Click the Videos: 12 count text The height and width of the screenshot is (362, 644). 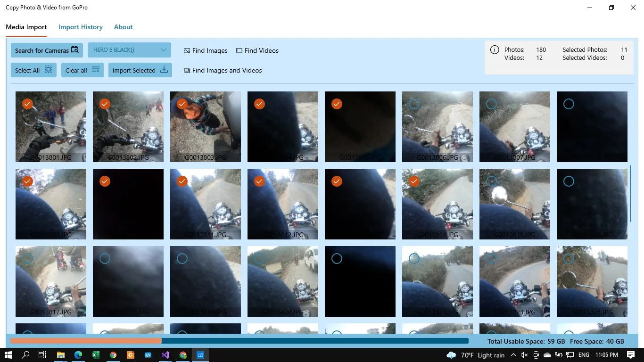pyautogui.click(x=523, y=58)
